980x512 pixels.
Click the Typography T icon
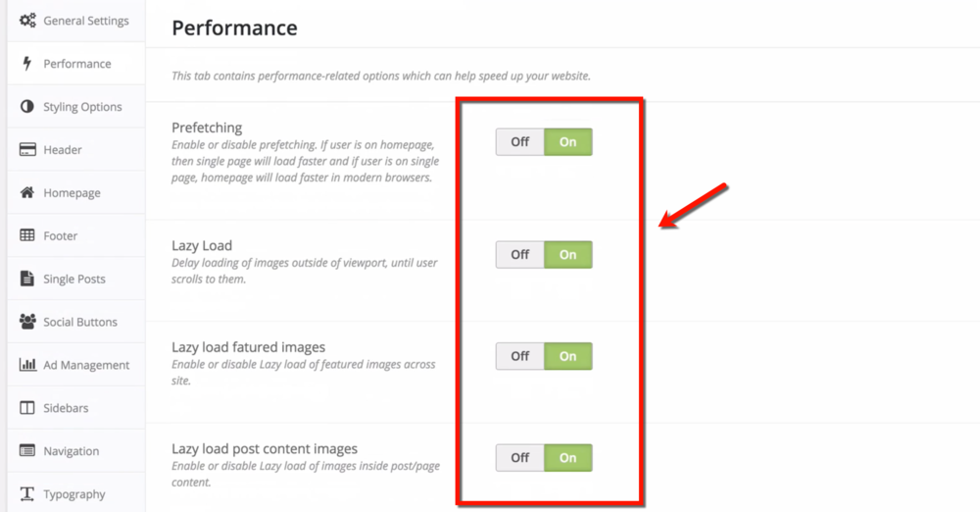pyautogui.click(x=26, y=493)
